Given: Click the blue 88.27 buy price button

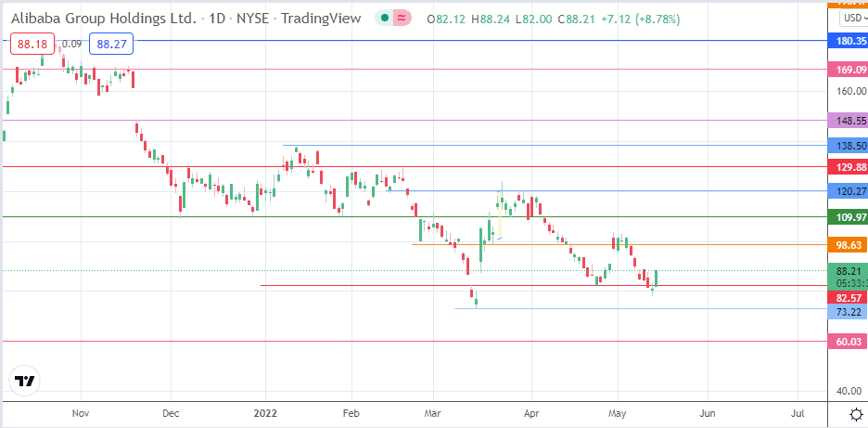Looking at the screenshot, I should 111,44.
